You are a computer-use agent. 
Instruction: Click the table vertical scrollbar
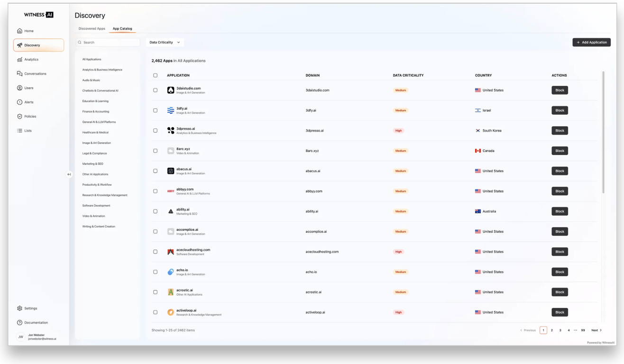(603, 132)
